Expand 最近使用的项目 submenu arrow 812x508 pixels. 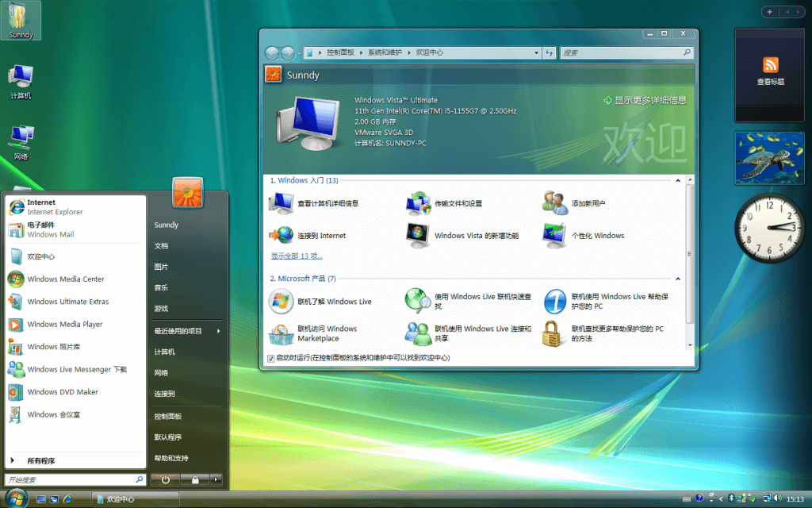218,331
